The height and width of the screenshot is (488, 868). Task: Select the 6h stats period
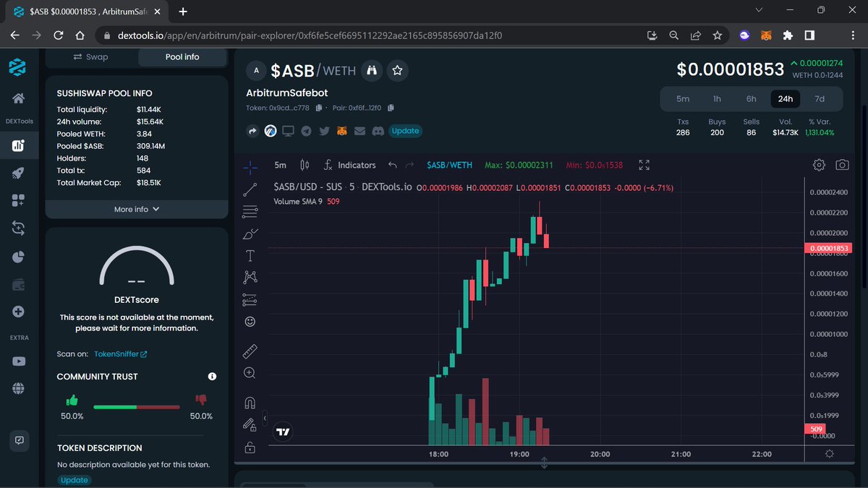pos(752,99)
